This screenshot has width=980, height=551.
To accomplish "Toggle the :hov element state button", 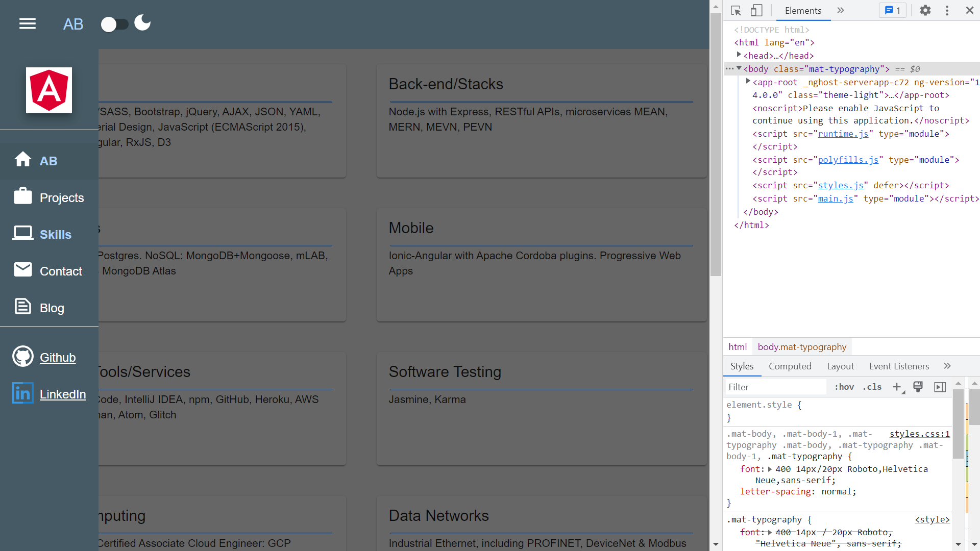I will (844, 387).
